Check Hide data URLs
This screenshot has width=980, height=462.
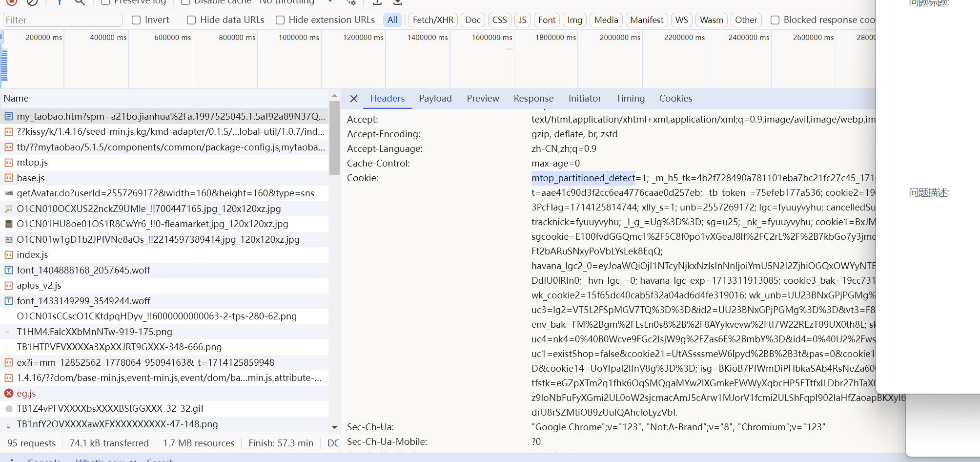pyautogui.click(x=191, y=20)
